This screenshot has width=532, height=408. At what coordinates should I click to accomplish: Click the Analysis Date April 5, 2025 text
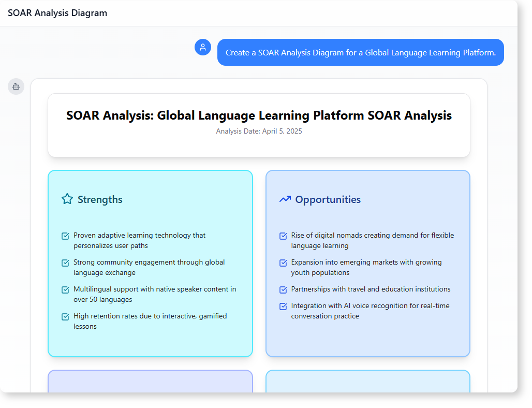point(259,132)
